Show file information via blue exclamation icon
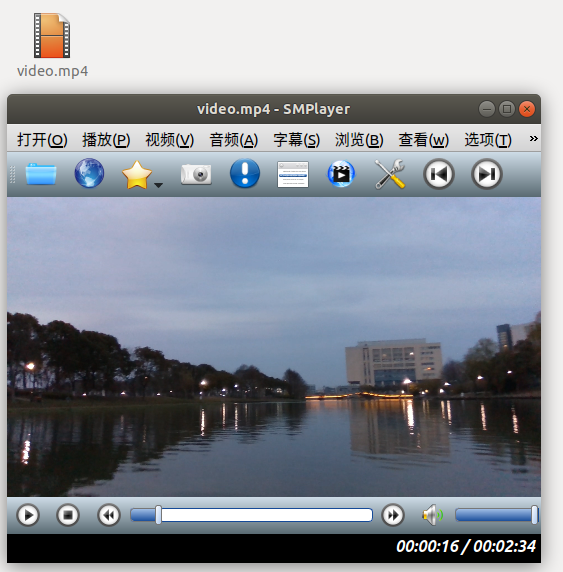Viewport: 563px width, 572px height. [x=245, y=173]
